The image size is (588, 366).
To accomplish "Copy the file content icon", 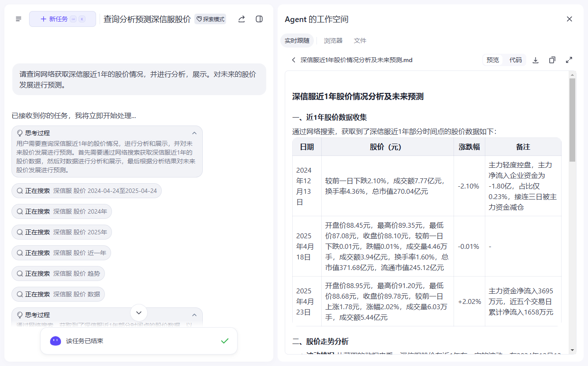I will (552, 60).
